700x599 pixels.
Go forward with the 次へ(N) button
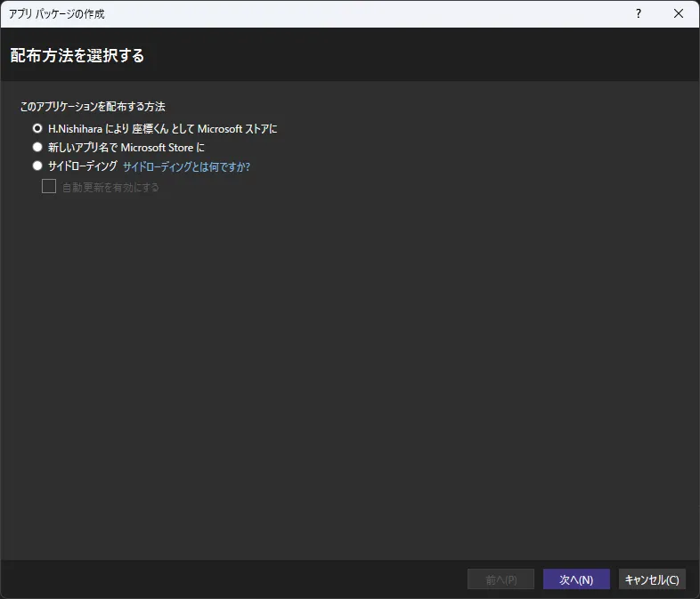click(x=576, y=579)
